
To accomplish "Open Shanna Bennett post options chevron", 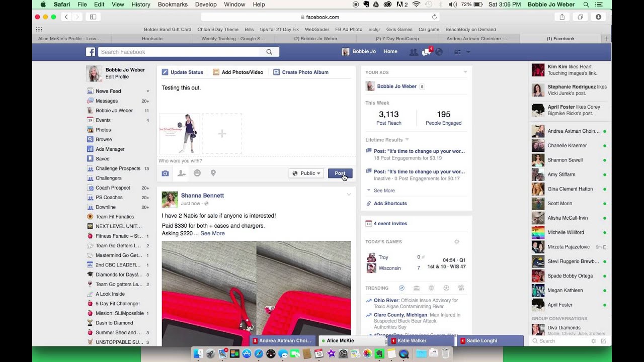I will point(349,195).
